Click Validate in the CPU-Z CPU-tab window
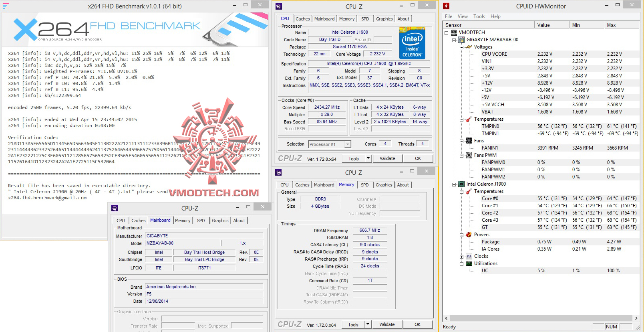Viewport: 644px width, 332px height. [387, 158]
